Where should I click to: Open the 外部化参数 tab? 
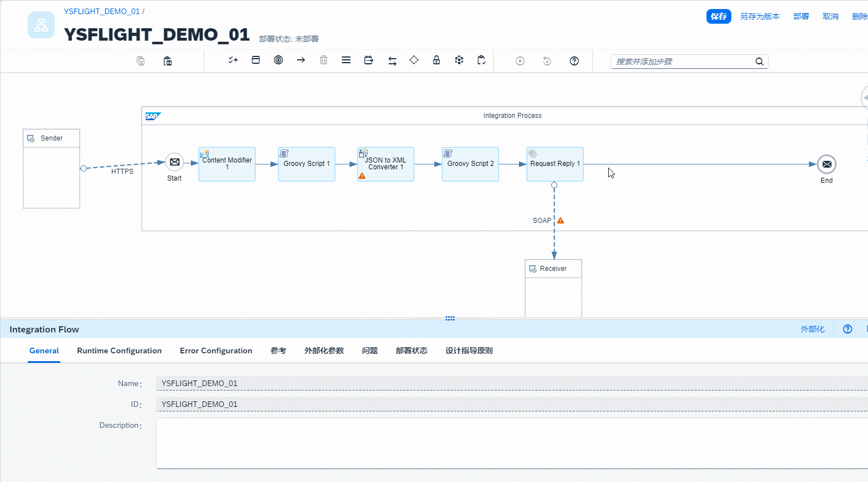324,350
